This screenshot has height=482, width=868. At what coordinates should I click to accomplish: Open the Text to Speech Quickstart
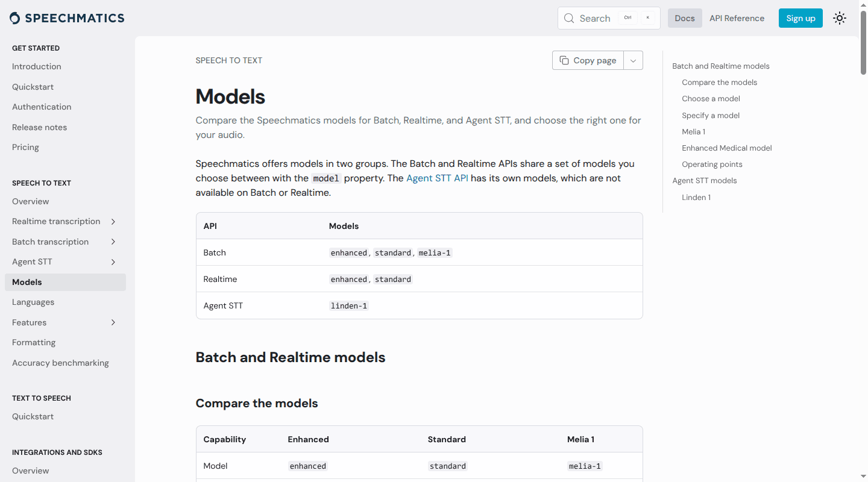(x=33, y=416)
